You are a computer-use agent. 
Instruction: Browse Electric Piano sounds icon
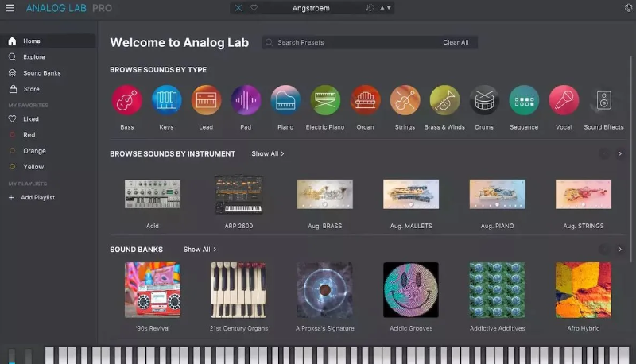(x=325, y=100)
